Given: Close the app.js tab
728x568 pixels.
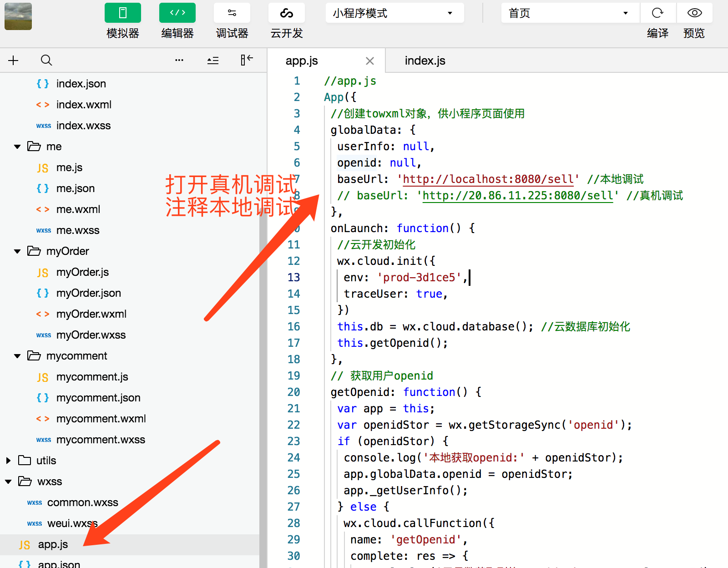Looking at the screenshot, I should click(370, 61).
